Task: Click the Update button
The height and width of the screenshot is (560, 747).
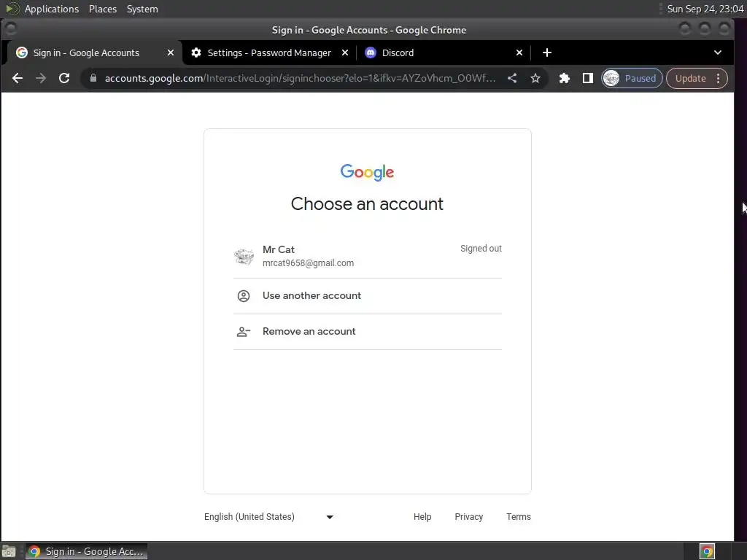Action: 690,78
